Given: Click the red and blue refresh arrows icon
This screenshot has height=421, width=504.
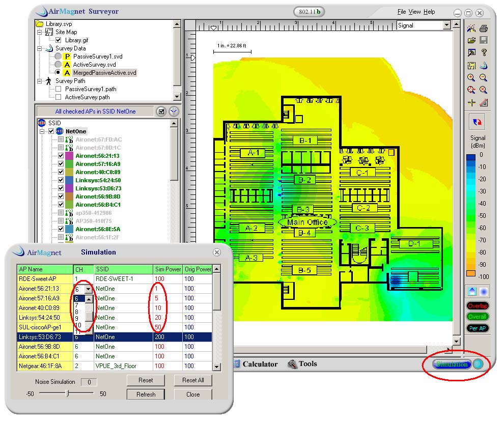Looking at the screenshot, I should point(477,122).
